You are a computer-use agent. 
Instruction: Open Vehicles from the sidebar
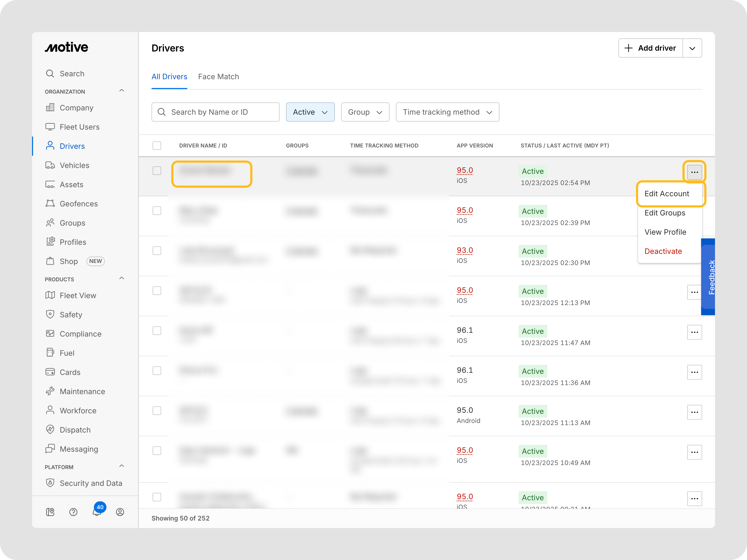point(74,165)
